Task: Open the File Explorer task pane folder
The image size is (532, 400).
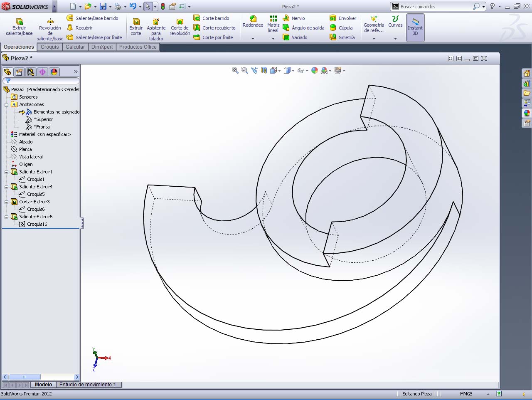Action: point(527,93)
